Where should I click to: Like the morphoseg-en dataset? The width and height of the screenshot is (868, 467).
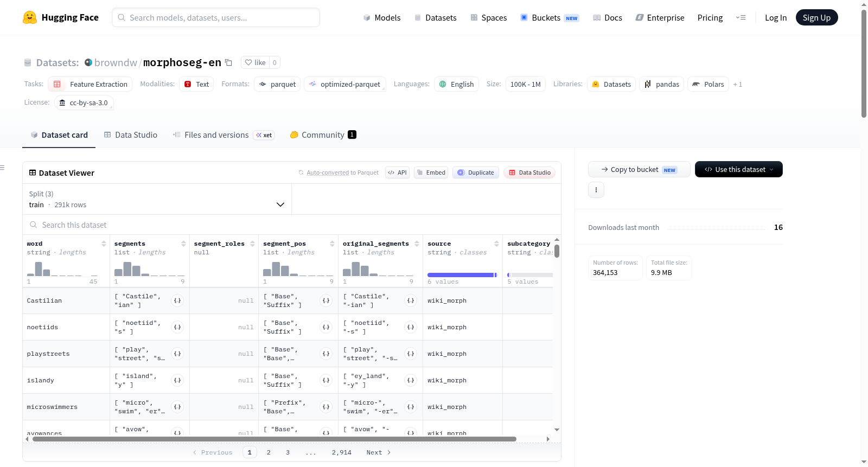(256, 62)
